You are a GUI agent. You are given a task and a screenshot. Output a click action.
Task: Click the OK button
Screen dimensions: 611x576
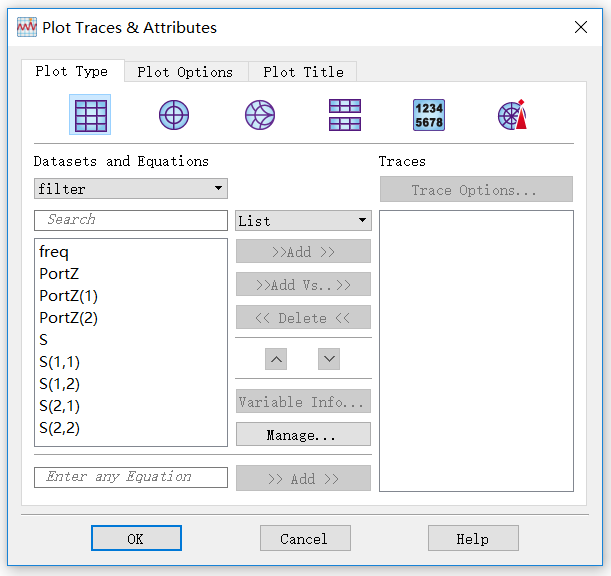(136, 538)
